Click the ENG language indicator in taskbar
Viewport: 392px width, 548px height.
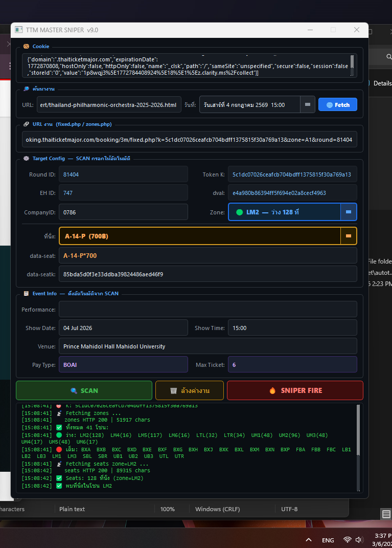tap(328, 540)
